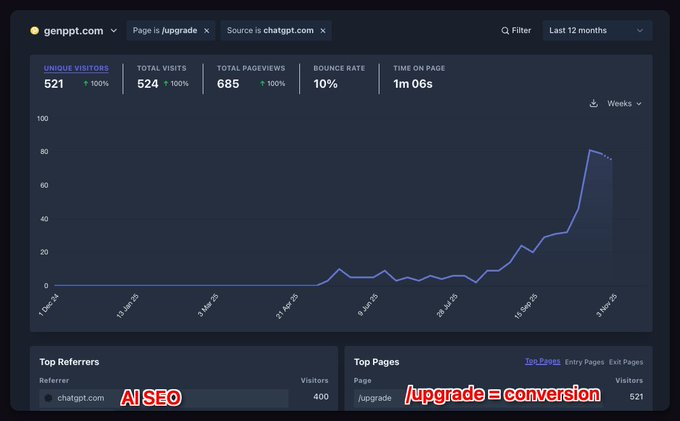680x421 pixels.
Task: Select the Total Visits metric
Action: coord(161,68)
